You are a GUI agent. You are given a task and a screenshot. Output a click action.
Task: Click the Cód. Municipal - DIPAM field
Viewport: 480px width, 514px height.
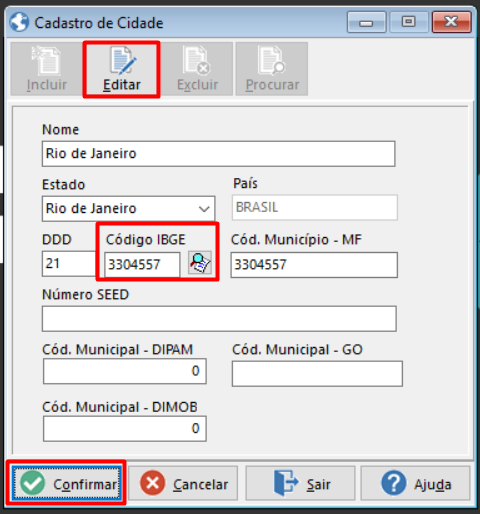[x=125, y=371]
